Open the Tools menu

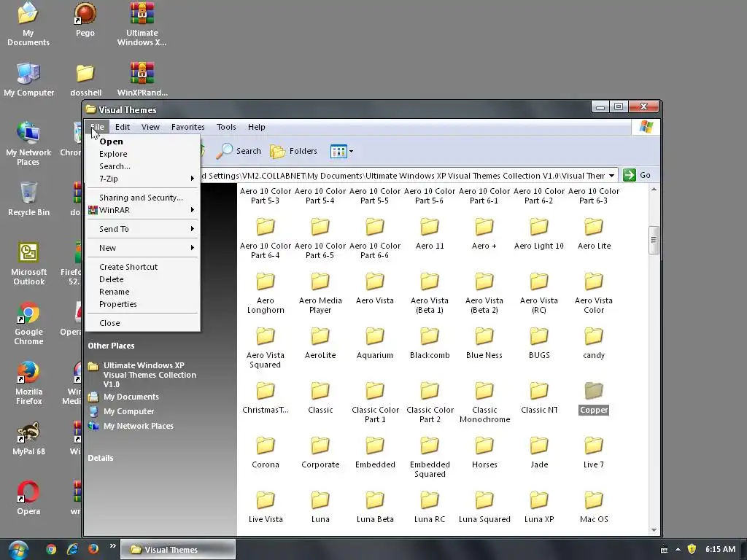click(x=226, y=127)
